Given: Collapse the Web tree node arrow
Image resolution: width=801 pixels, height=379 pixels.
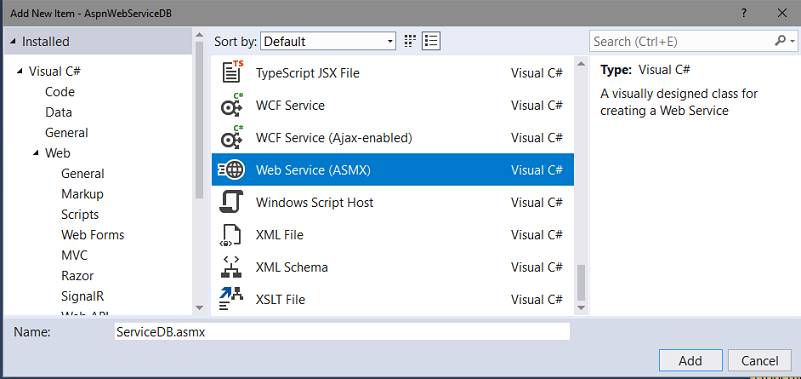Looking at the screenshot, I should 36,153.
